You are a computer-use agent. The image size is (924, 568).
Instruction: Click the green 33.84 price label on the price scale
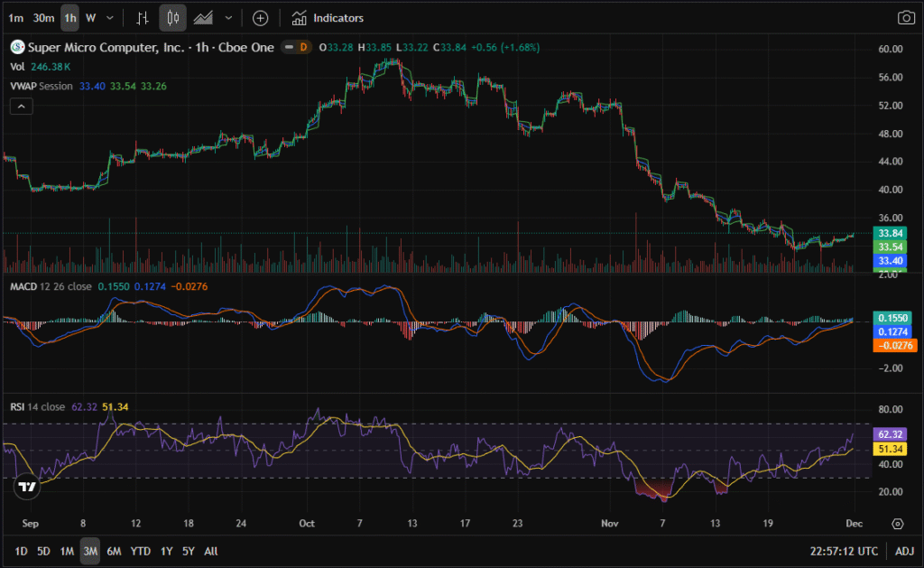[889, 234]
